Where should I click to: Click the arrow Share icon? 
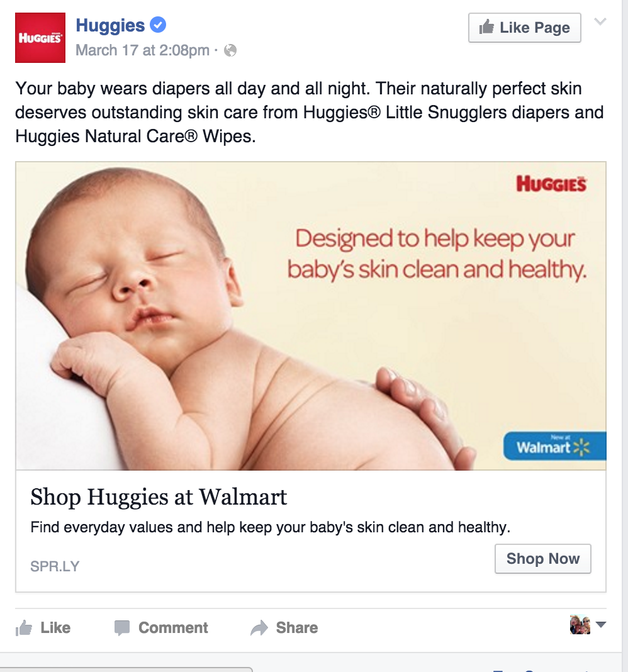259,628
